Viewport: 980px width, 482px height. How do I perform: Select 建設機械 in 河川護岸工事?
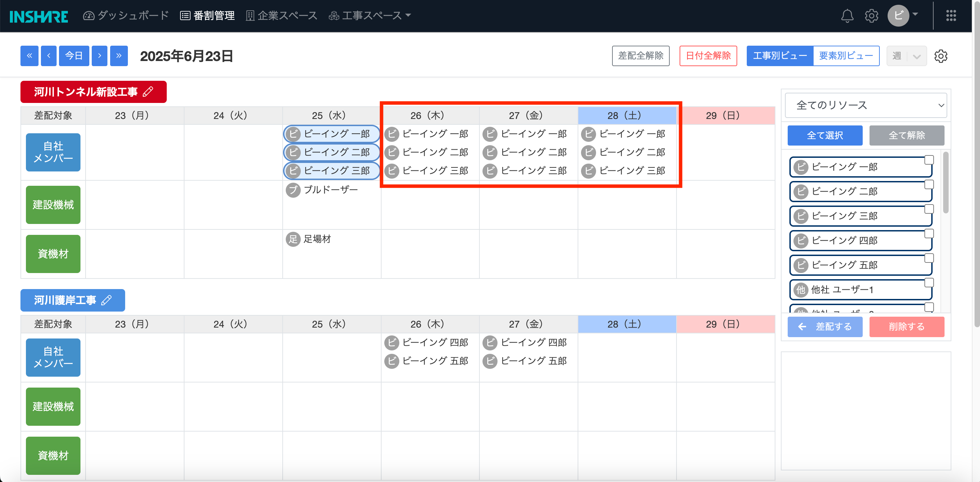53,407
